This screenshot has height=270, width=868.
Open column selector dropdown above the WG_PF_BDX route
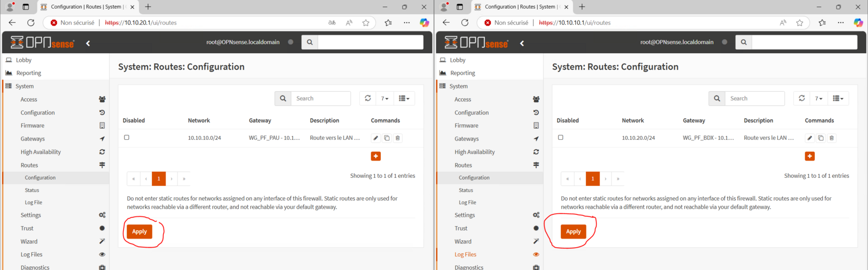coord(838,99)
